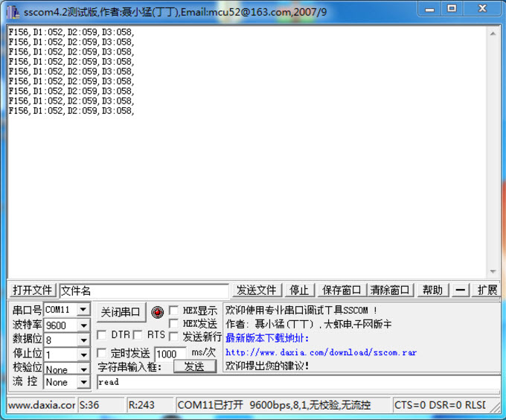506x420 pixels.
Task: Click the sscom application icon in title bar
Action: 13,12
